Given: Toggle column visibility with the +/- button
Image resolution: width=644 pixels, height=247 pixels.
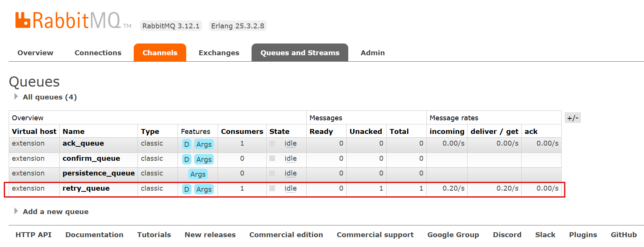Looking at the screenshot, I should point(572,118).
